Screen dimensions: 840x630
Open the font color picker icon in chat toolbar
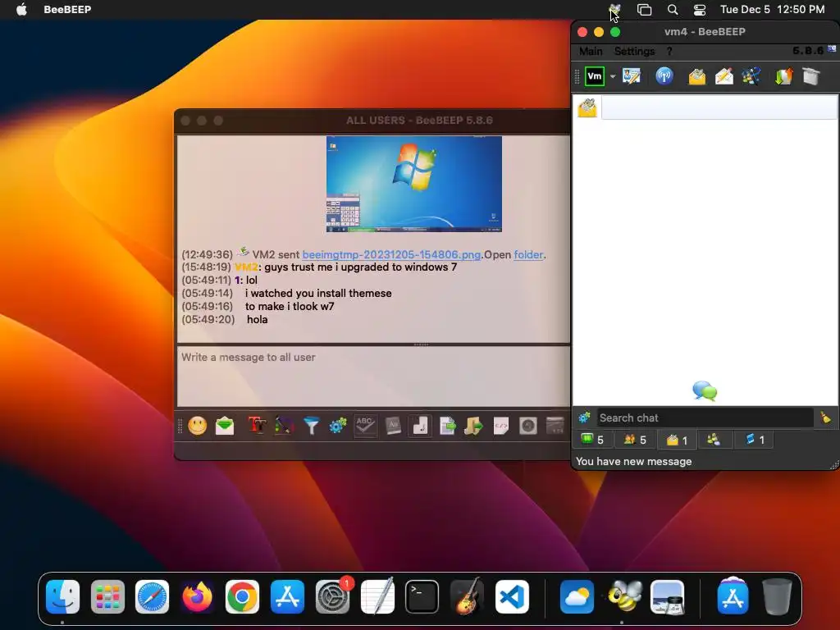284,426
